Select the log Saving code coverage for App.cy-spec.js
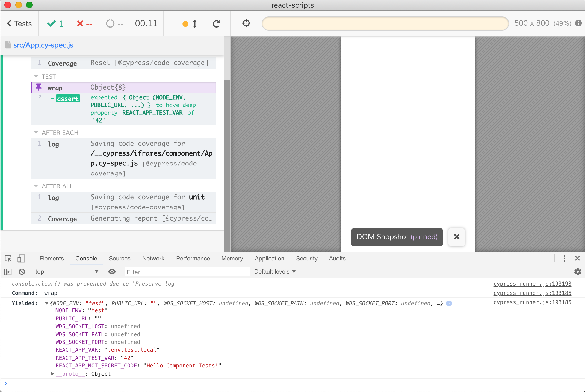The width and height of the screenshot is (585, 392). tap(123, 158)
